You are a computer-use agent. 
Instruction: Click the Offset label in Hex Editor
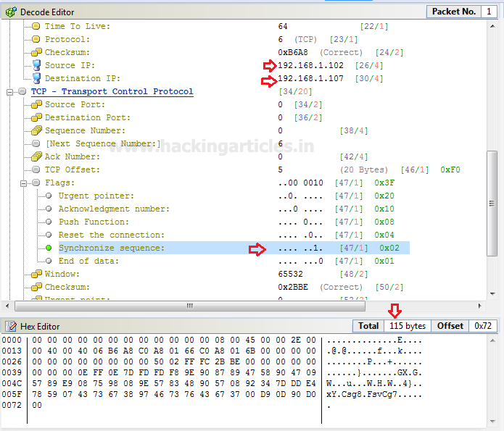450,326
